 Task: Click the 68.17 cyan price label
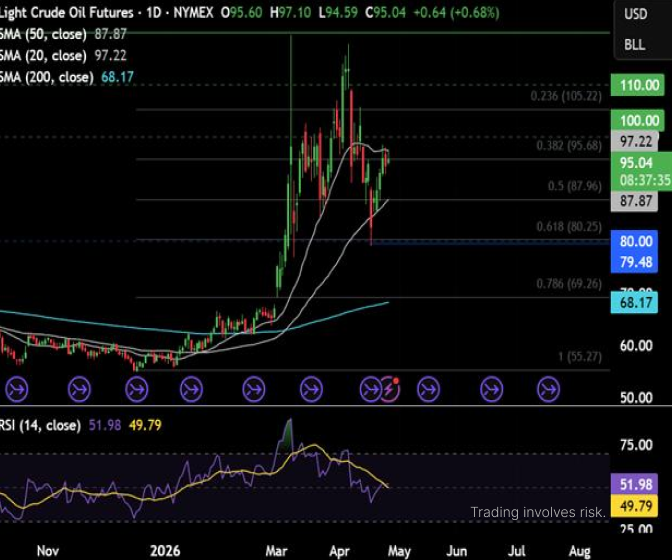(x=634, y=302)
